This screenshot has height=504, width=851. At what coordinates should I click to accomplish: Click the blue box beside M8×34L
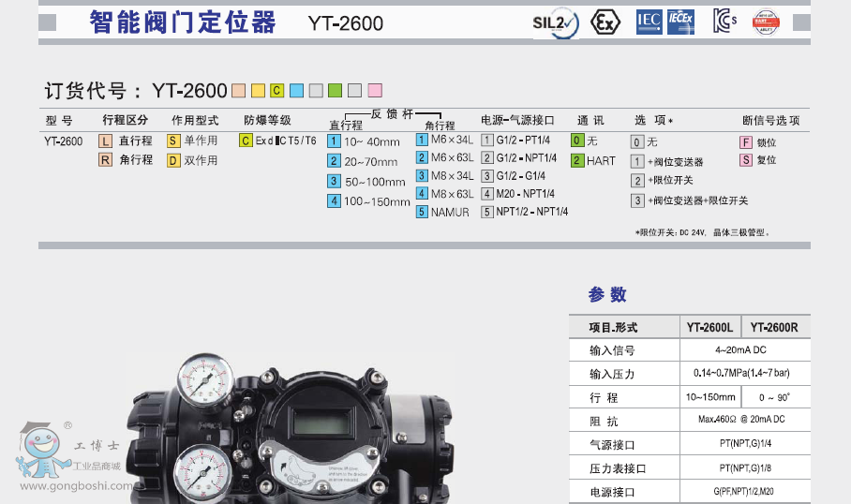[423, 176]
